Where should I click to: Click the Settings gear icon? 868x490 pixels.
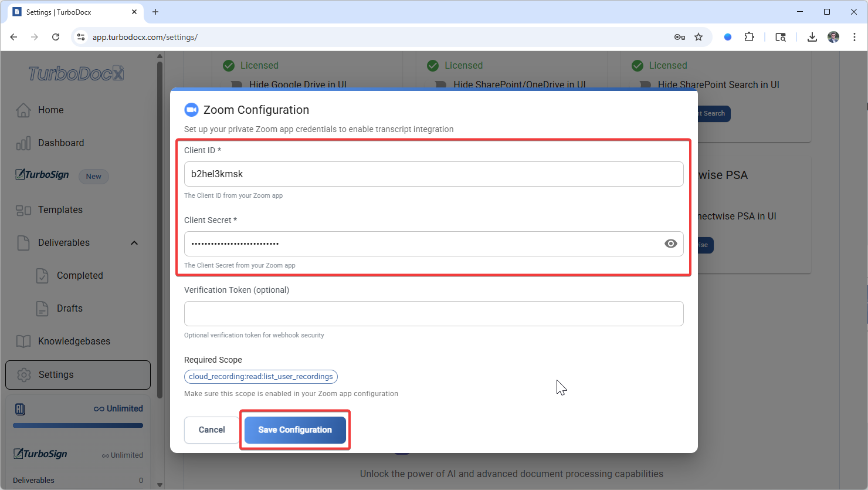click(x=24, y=375)
